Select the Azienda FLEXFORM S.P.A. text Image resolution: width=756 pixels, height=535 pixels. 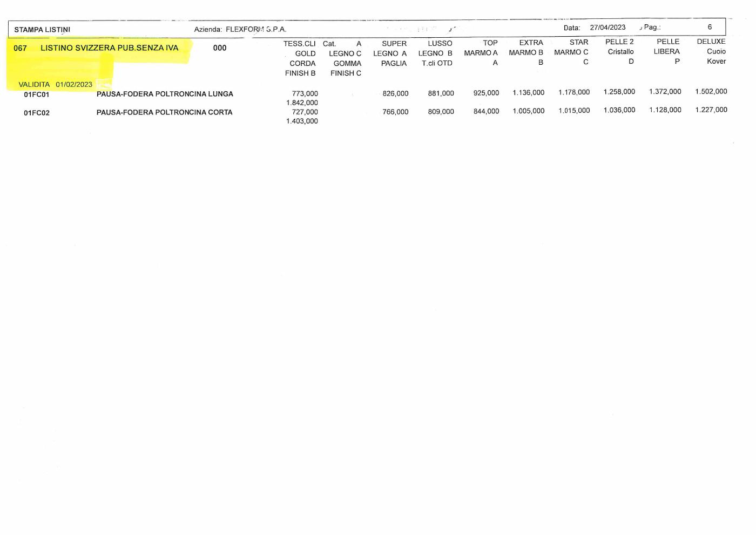(240, 29)
